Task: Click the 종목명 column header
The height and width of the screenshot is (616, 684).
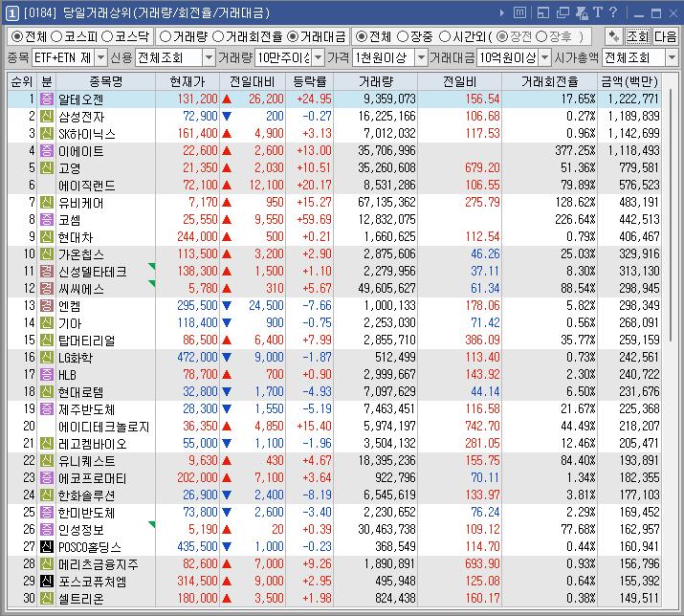Action: click(x=105, y=81)
